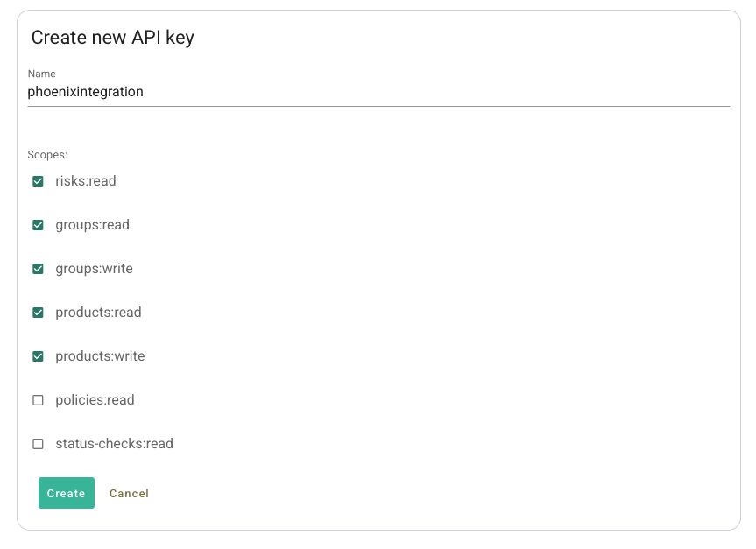The width and height of the screenshot is (756, 549).
Task: Click the products:read label text
Action: click(98, 313)
